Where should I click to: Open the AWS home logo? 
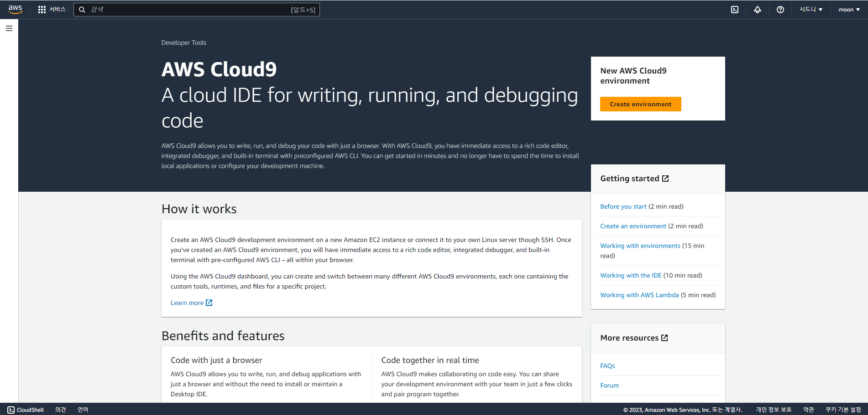tap(15, 9)
